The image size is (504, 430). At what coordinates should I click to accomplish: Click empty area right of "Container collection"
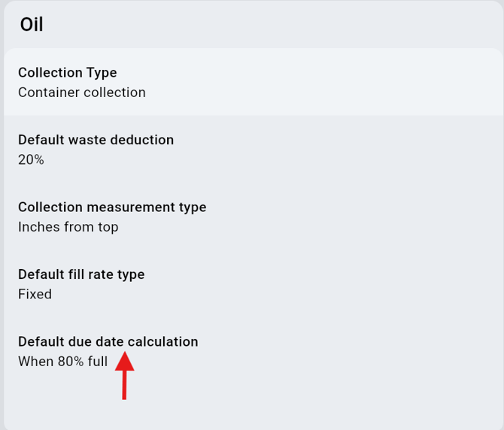pyautogui.click(x=316, y=92)
